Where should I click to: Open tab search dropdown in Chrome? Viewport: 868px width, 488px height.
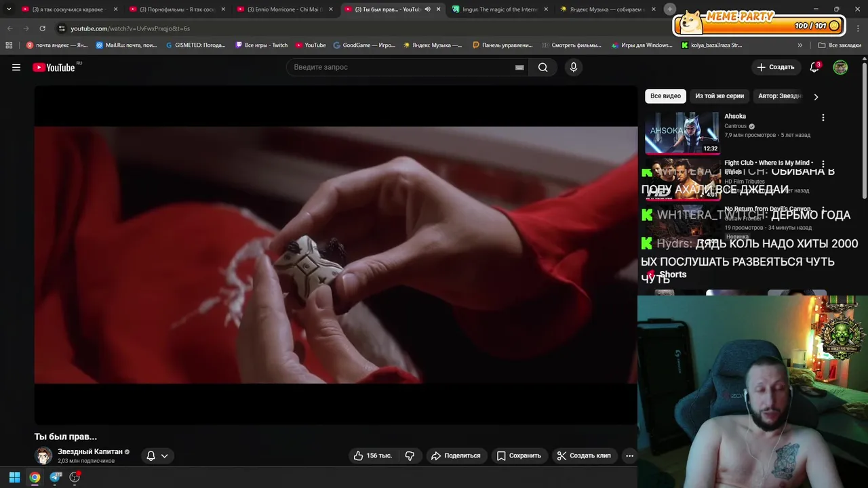(9, 9)
